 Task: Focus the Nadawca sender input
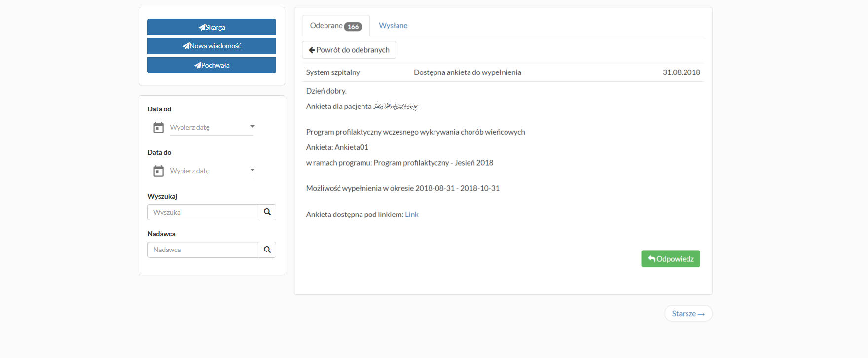(x=203, y=250)
